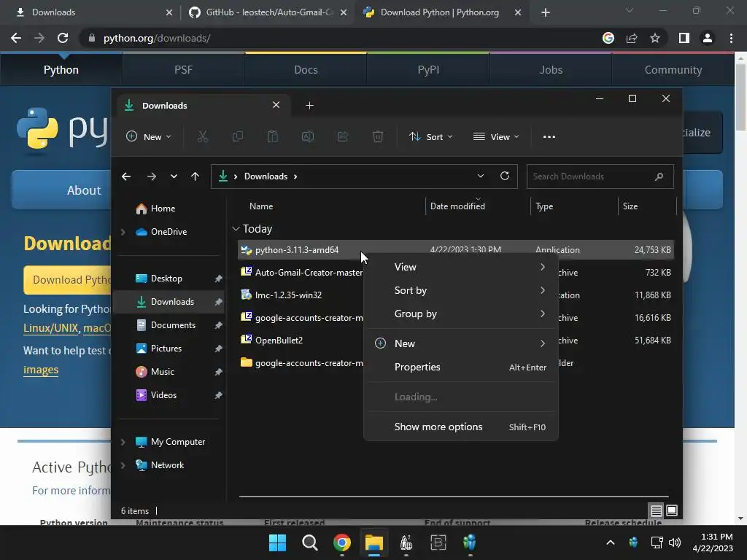Select Show more options in context menu

(x=461, y=427)
